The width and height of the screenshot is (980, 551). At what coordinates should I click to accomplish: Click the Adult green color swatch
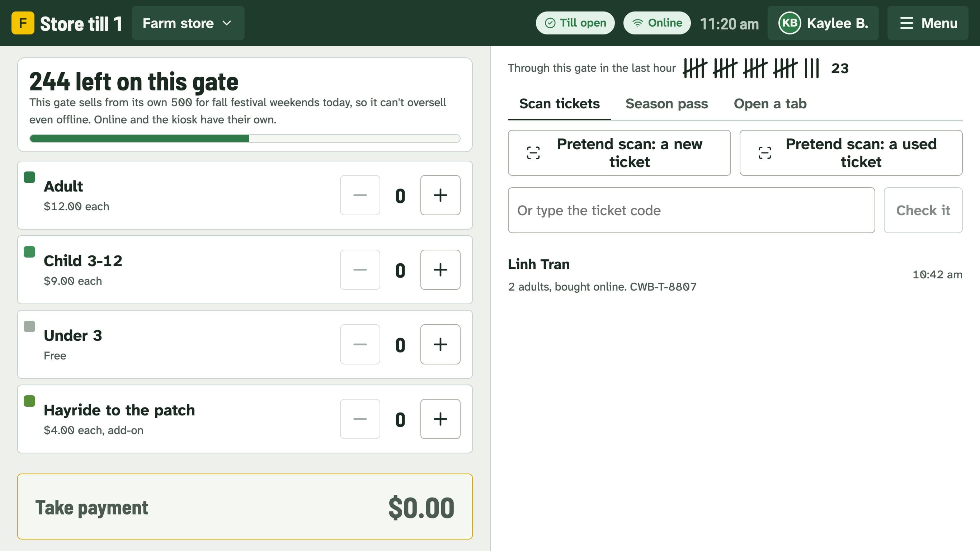click(29, 177)
